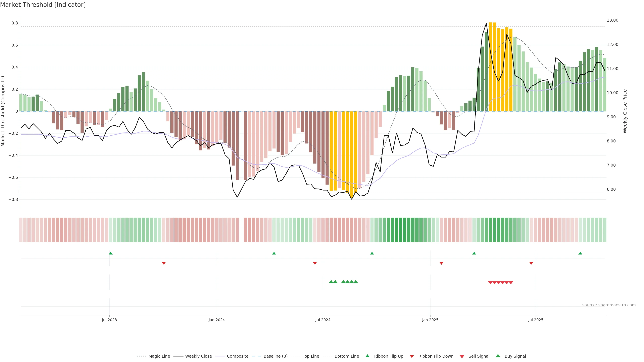Click the Buy Signal legend marker
This screenshot has width=644, height=362.
click(498, 356)
